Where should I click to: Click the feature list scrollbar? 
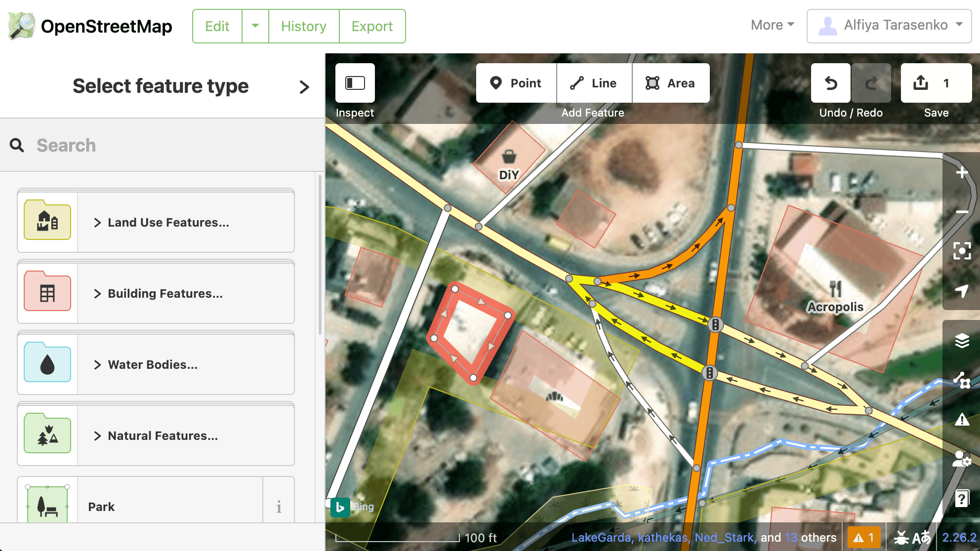tap(320, 254)
